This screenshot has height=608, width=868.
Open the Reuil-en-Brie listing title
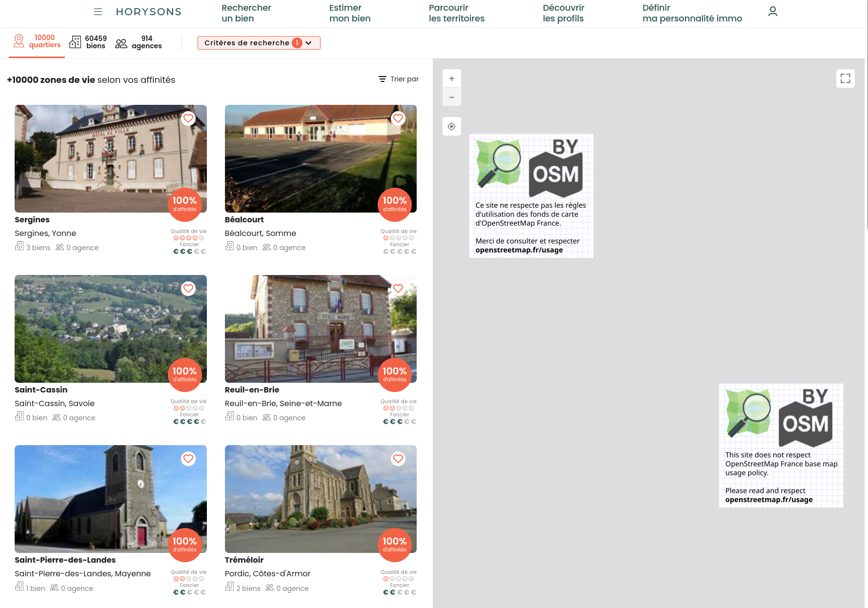(x=252, y=390)
